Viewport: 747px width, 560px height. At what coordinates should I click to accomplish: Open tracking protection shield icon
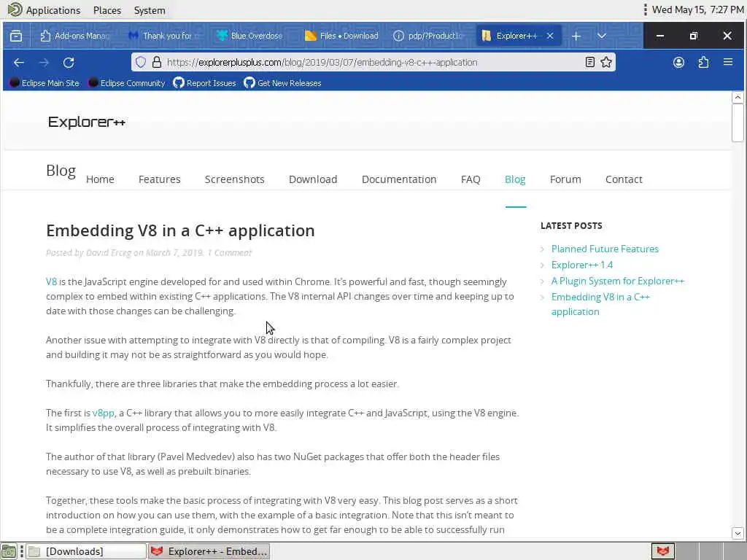(141, 63)
